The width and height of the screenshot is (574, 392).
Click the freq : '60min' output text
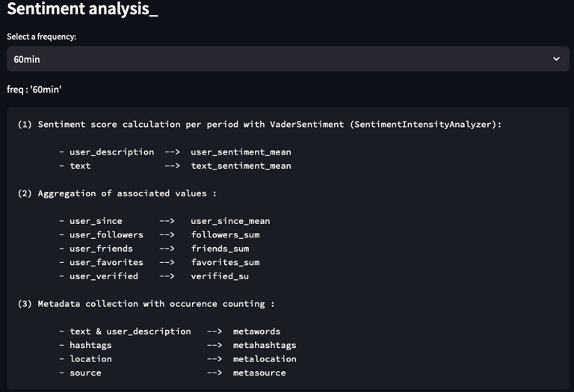coord(34,89)
